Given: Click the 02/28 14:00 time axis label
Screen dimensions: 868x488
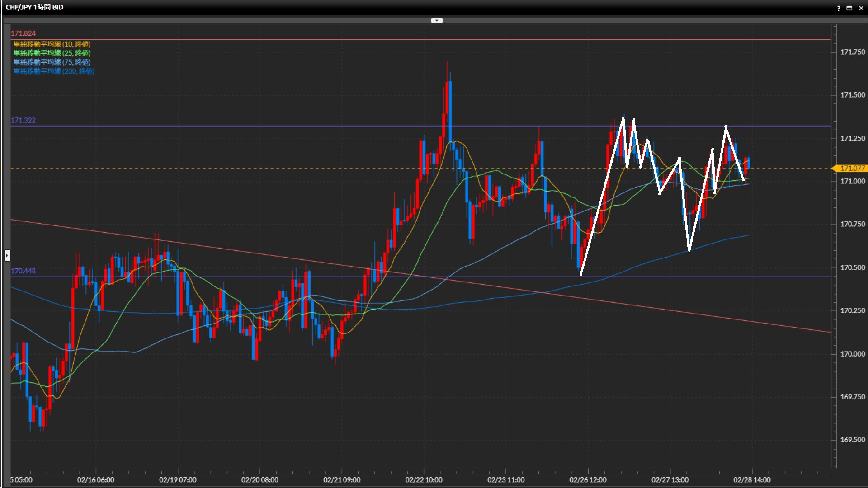Looking at the screenshot, I should coord(752,480).
